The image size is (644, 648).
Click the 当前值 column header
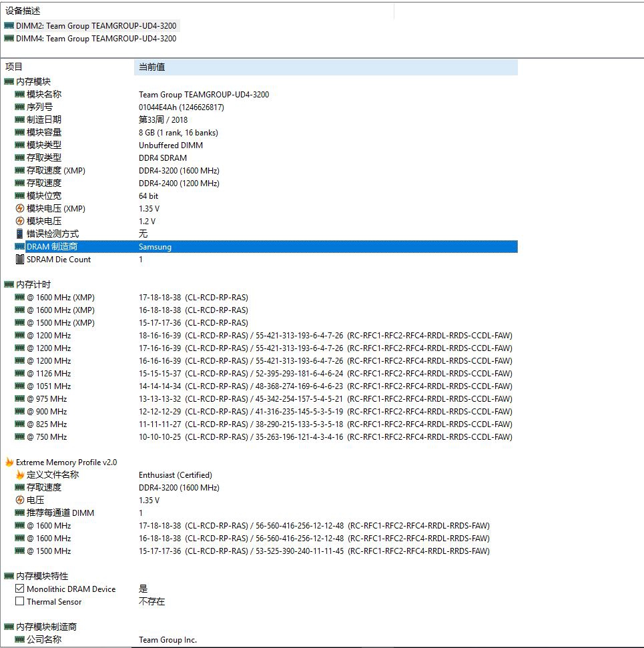pyautogui.click(x=326, y=67)
